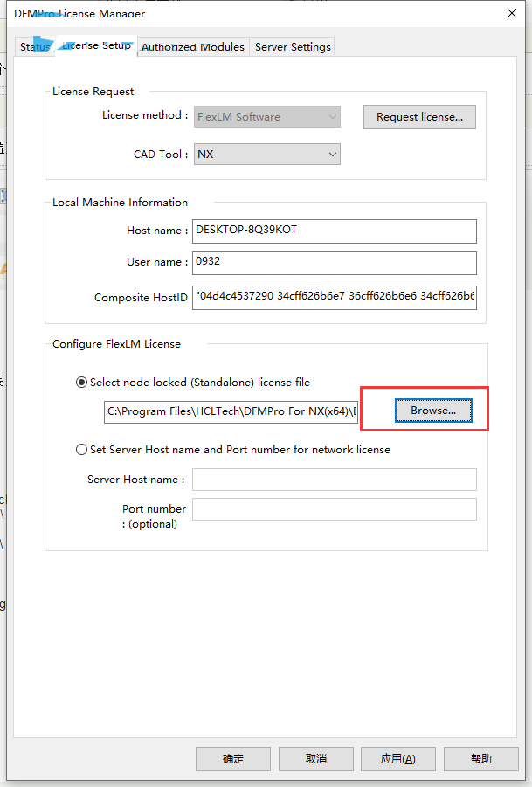This screenshot has width=532, height=787.
Task: Select the License Setup tab
Action: pyautogui.click(x=96, y=45)
